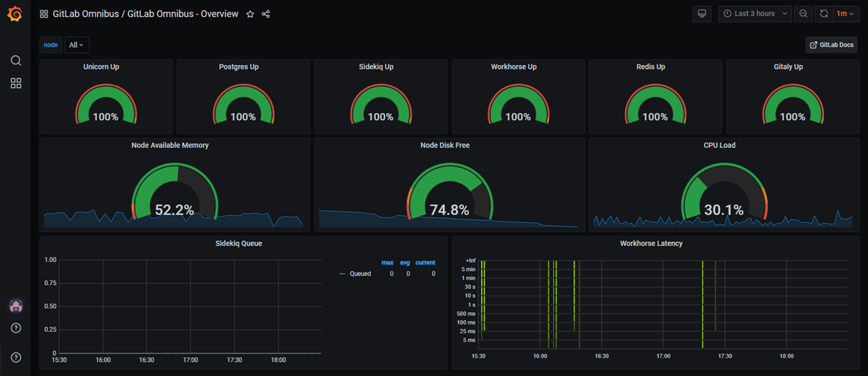Share the dashboard via share icon
This screenshot has height=376, width=868.
266,14
